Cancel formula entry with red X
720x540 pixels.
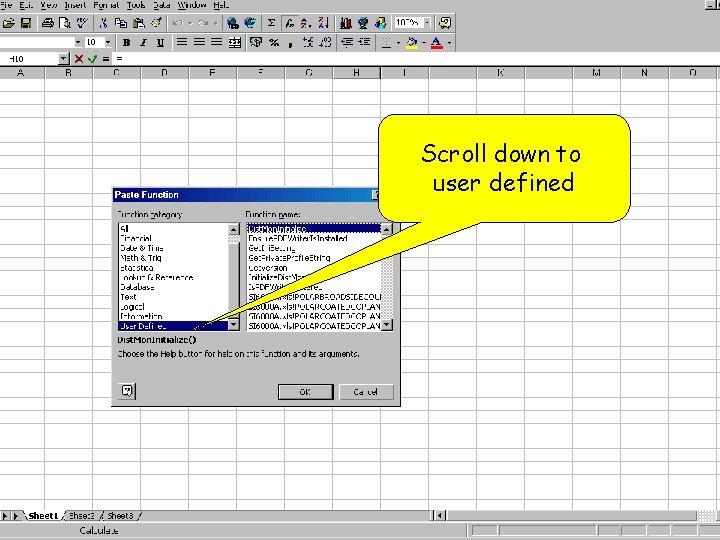pyautogui.click(x=79, y=59)
